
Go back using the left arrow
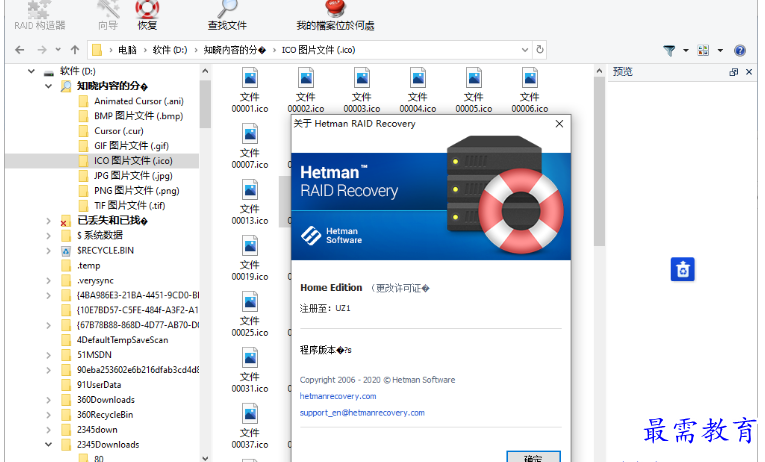tap(20, 50)
